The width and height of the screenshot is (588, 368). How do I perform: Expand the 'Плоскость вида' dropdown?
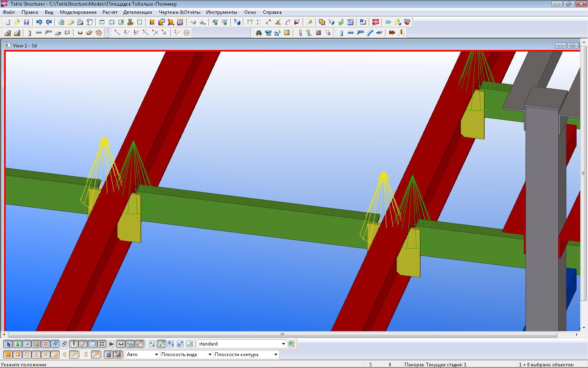pyautogui.click(x=210, y=355)
